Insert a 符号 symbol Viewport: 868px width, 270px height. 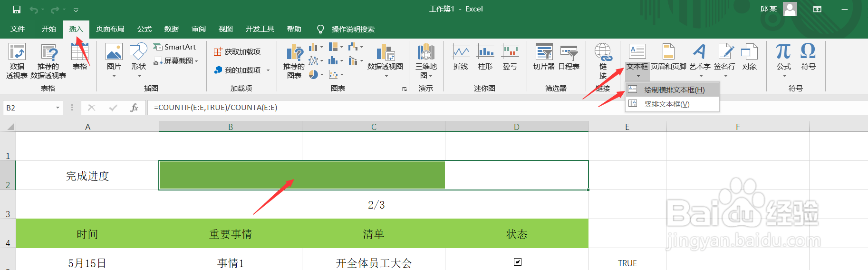click(808, 57)
